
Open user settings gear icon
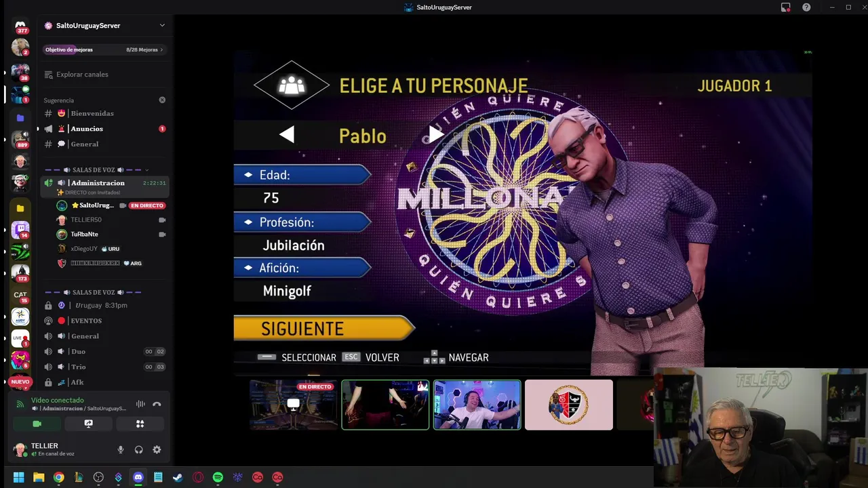click(157, 449)
